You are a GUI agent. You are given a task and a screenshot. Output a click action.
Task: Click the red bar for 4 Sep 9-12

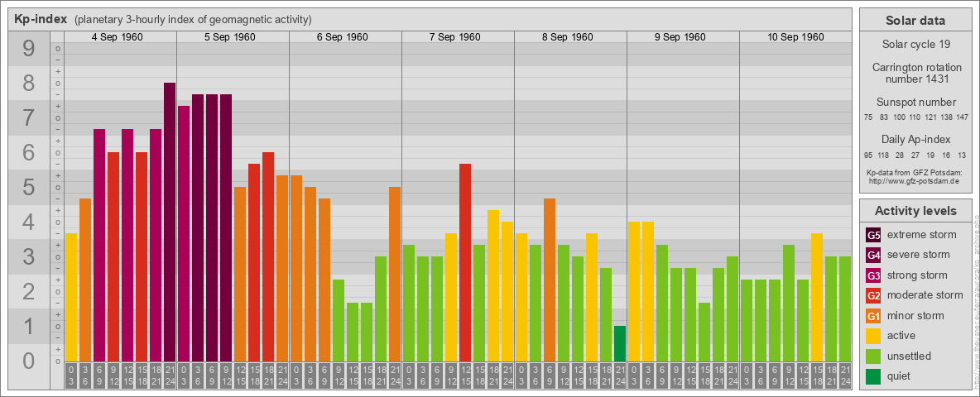click(x=113, y=256)
